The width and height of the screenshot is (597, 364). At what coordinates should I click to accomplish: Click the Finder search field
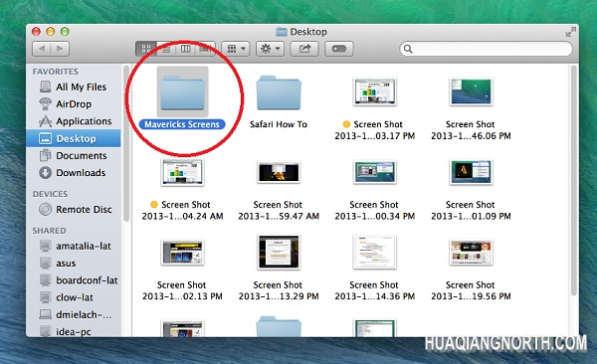[486, 49]
